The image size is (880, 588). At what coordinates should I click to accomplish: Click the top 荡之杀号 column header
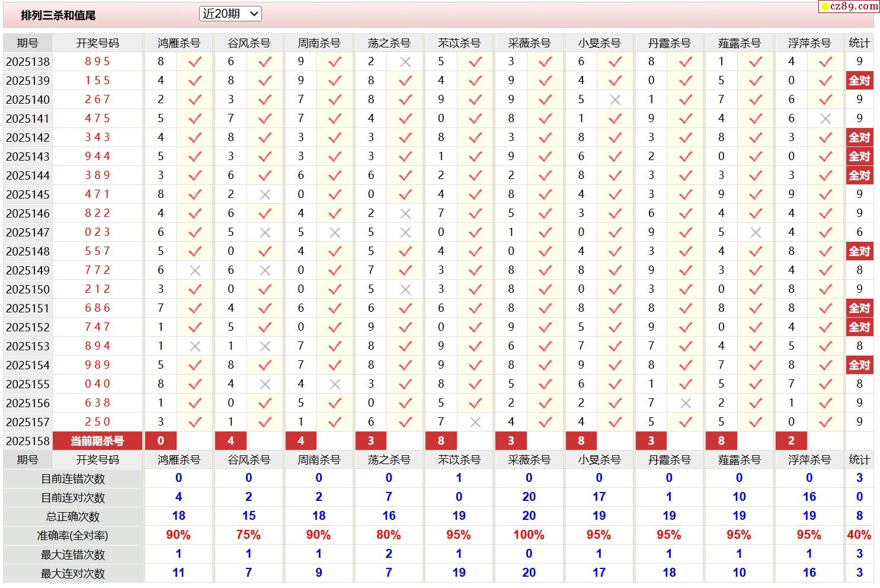(x=389, y=43)
